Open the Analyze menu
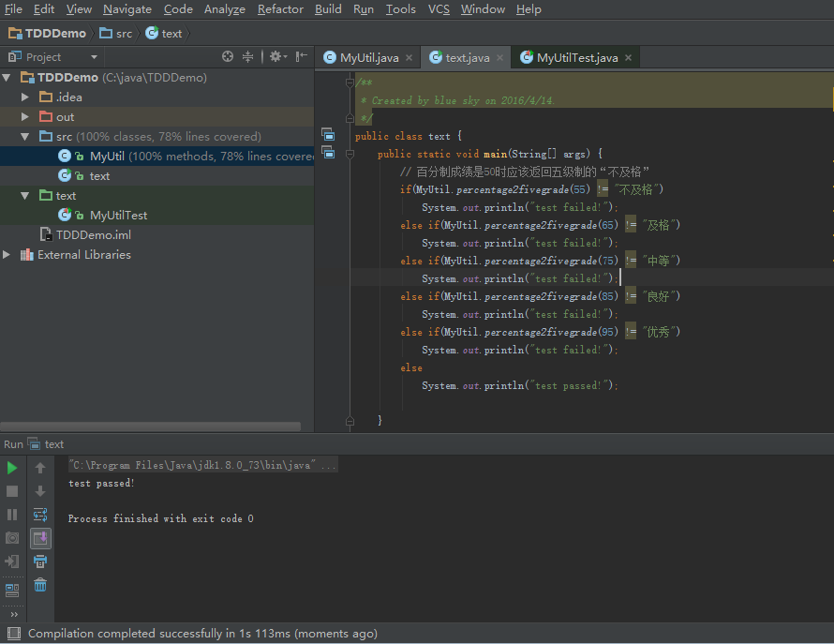The image size is (834, 644). pos(225,9)
